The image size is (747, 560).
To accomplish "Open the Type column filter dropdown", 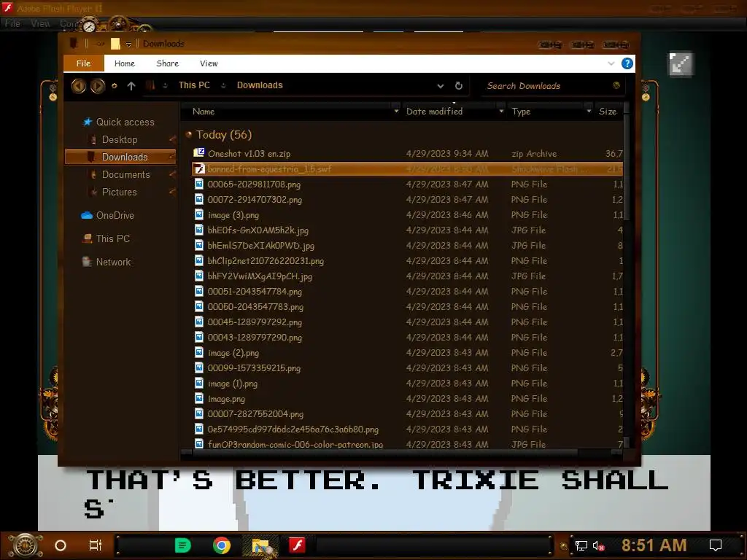I will 589,111.
